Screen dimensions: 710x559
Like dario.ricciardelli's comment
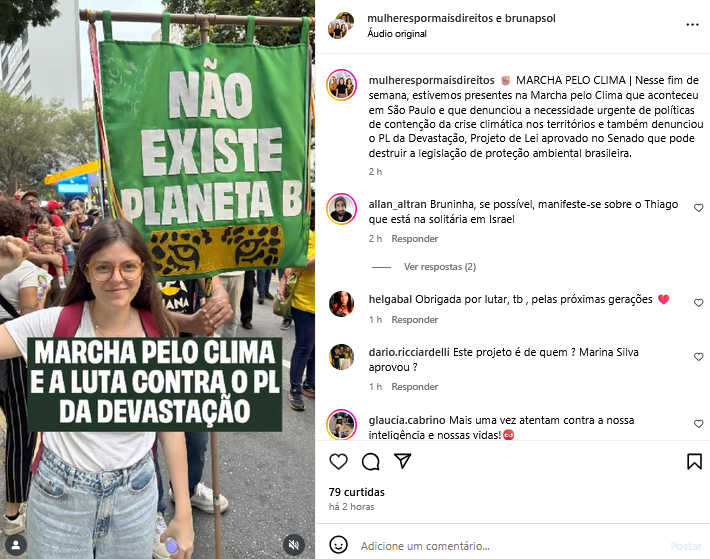tap(698, 357)
